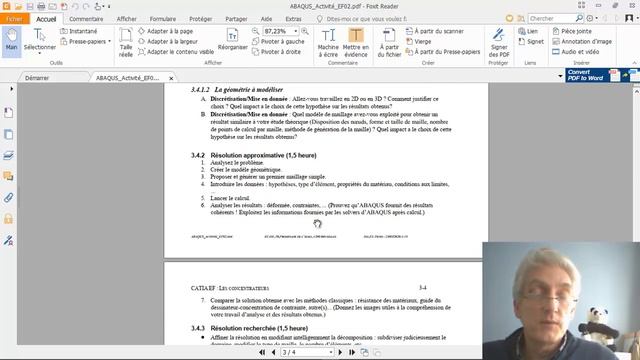The width and height of the screenshot is (640, 360).
Task: Add a Signet bookmark
Action: [x=531, y=42]
